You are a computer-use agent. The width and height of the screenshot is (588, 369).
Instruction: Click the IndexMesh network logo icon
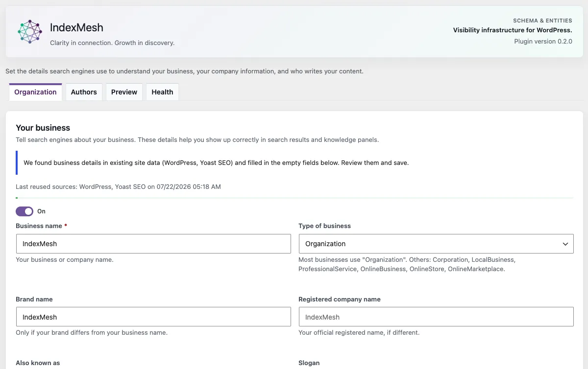pyautogui.click(x=30, y=32)
